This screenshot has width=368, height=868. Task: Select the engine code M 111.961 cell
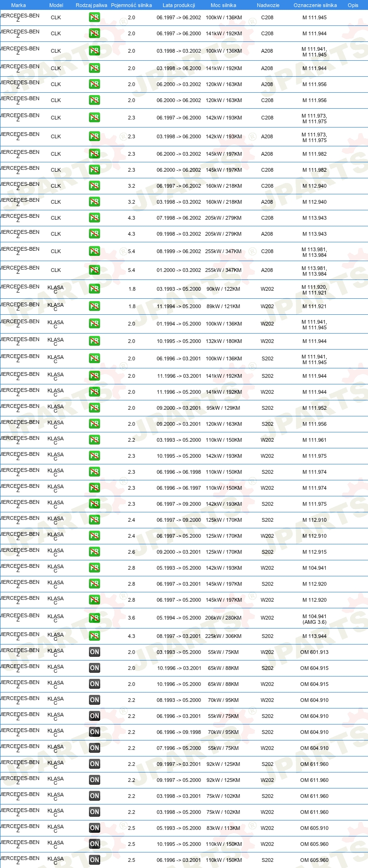314,440
